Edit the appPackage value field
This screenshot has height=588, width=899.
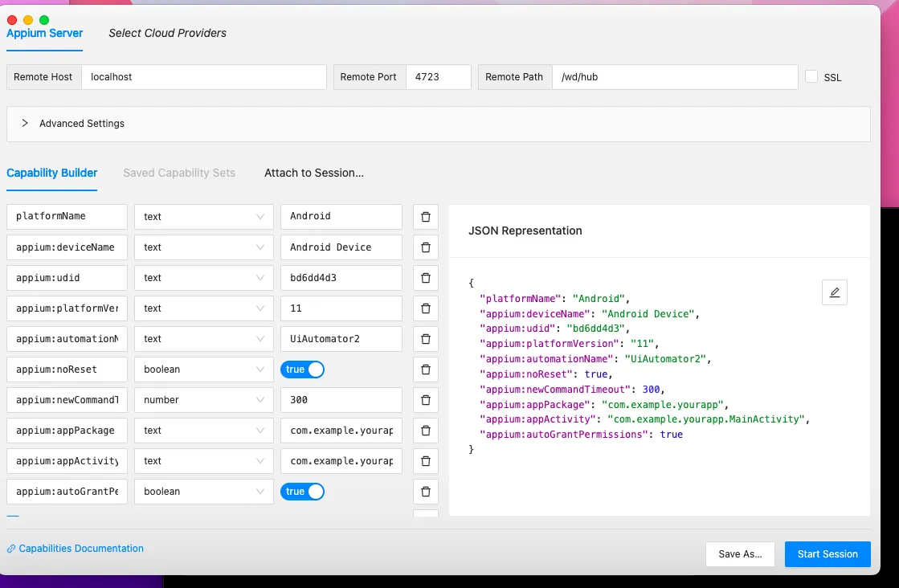click(341, 431)
